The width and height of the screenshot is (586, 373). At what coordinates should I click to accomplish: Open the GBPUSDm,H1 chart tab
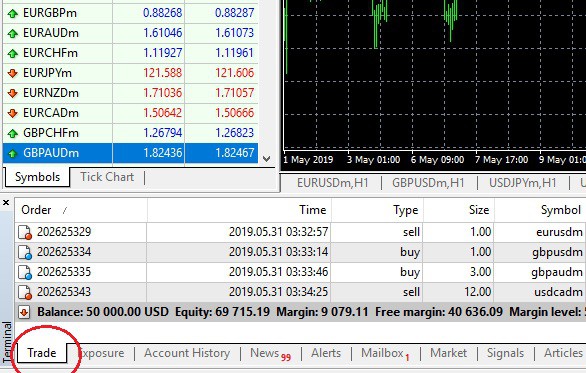(x=428, y=183)
